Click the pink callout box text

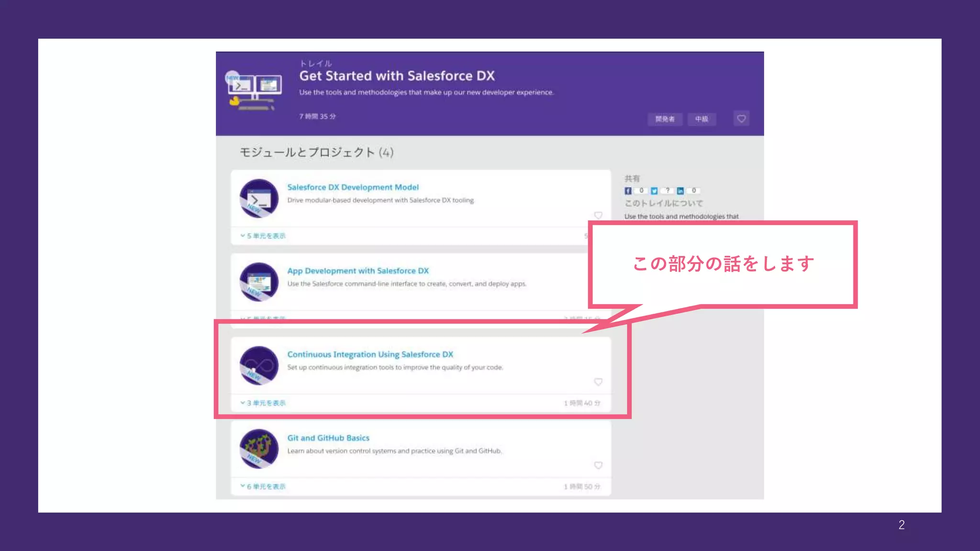point(723,264)
